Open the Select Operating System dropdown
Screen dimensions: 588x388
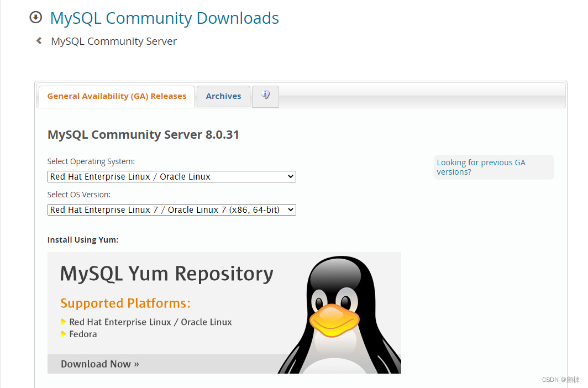[x=171, y=176]
